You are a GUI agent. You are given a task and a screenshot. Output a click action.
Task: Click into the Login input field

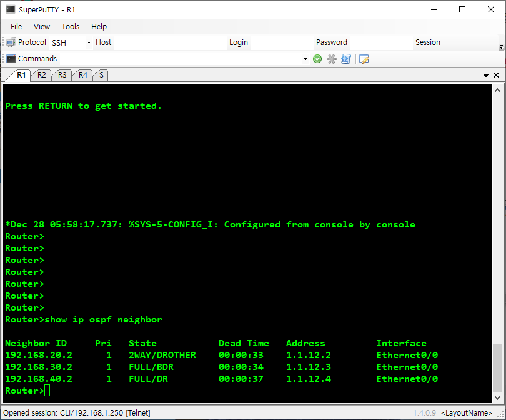(x=282, y=42)
